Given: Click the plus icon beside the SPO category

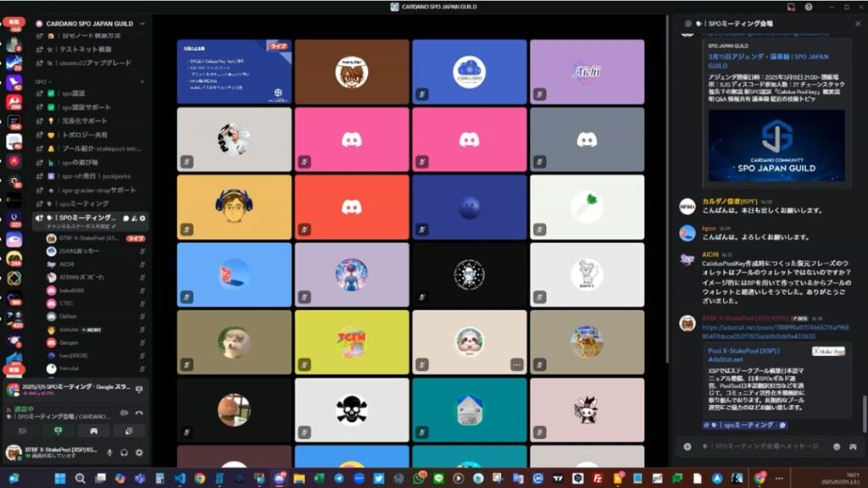Looking at the screenshot, I should click(142, 82).
